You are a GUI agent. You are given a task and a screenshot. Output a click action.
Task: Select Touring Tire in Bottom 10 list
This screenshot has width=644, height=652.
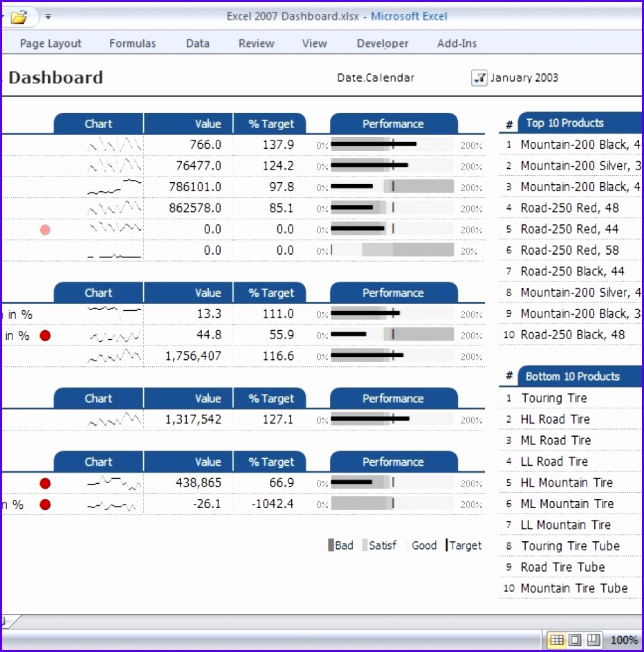coord(570,399)
